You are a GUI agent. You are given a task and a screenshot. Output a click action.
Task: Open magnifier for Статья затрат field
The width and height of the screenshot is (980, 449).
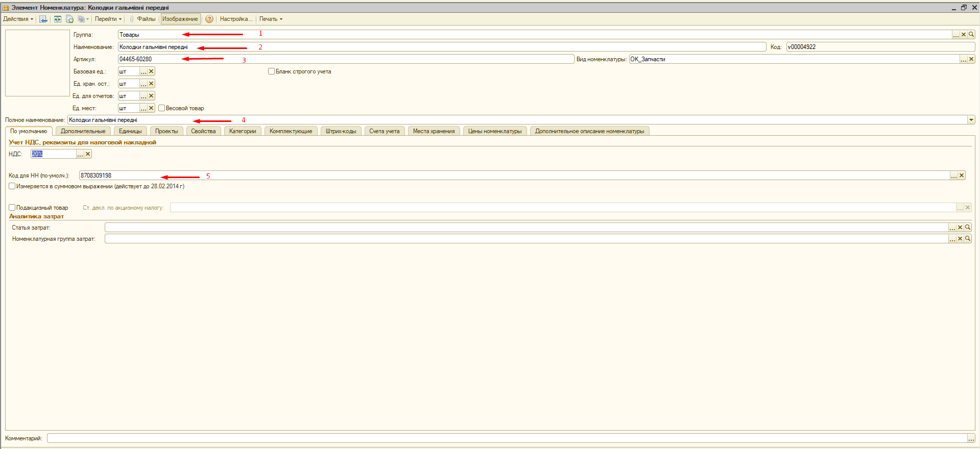tap(968, 228)
